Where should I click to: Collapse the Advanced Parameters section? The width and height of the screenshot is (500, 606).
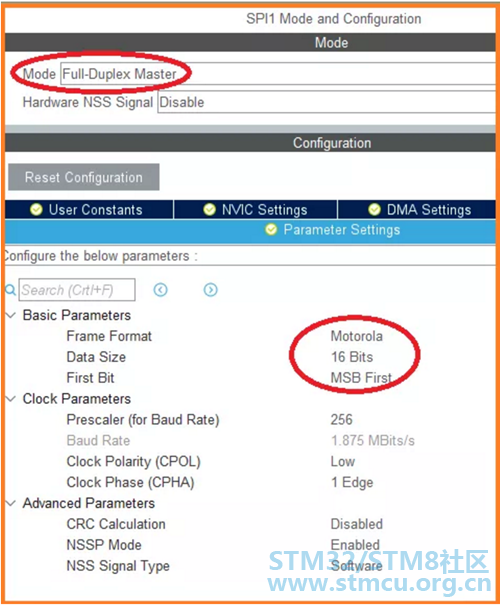coord(12,503)
